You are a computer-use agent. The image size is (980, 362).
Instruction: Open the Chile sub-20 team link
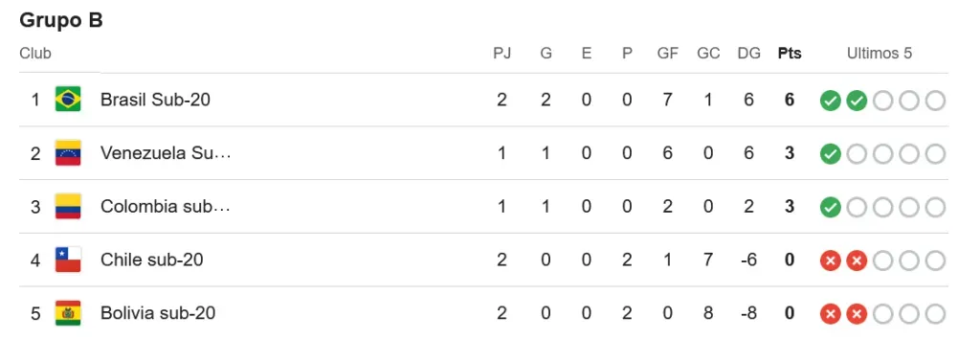coord(152,260)
